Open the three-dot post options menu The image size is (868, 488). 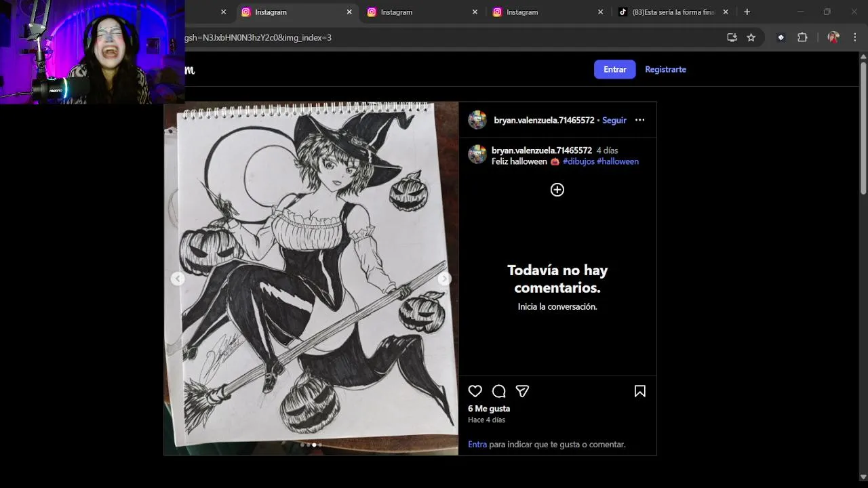tap(639, 120)
